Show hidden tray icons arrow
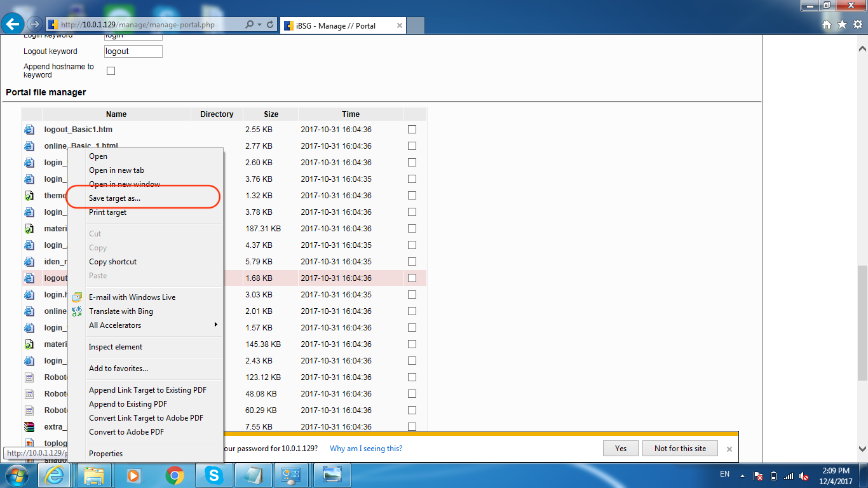Image resolution: width=868 pixels, height=488 pixels. click(x=743, y=476)
